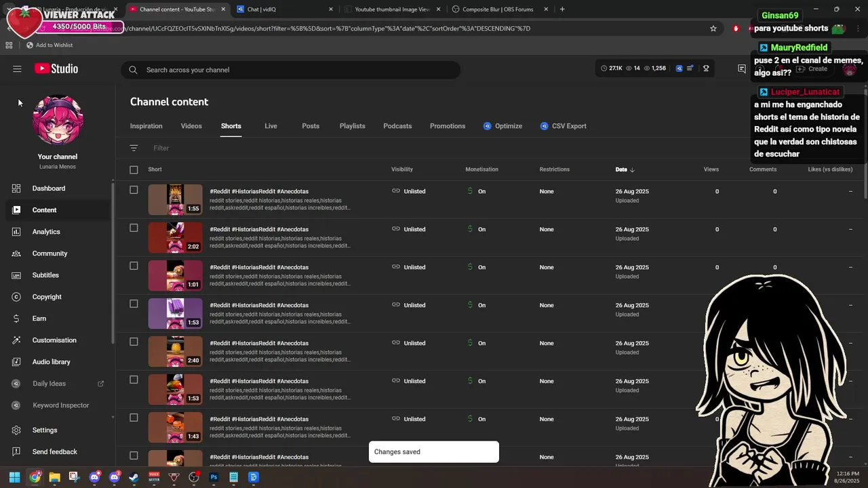Open the thumbnail of the 2:02 short

(x=175, y=237)
